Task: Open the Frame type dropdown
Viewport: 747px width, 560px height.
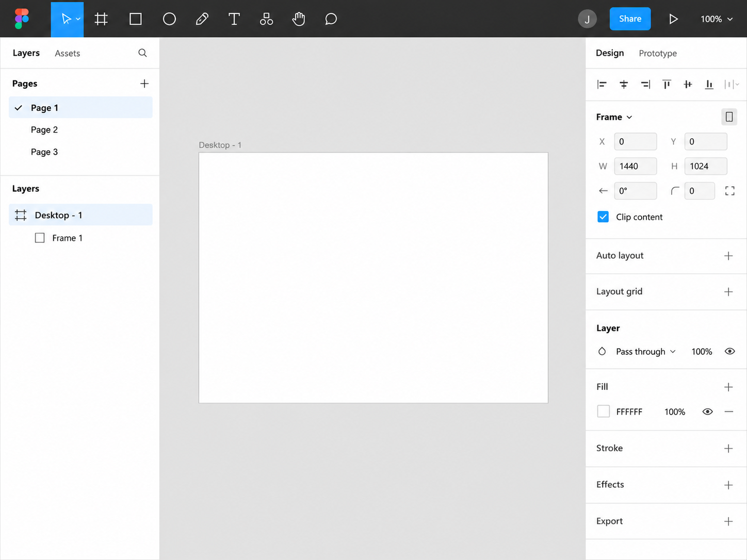Action: 614,117
